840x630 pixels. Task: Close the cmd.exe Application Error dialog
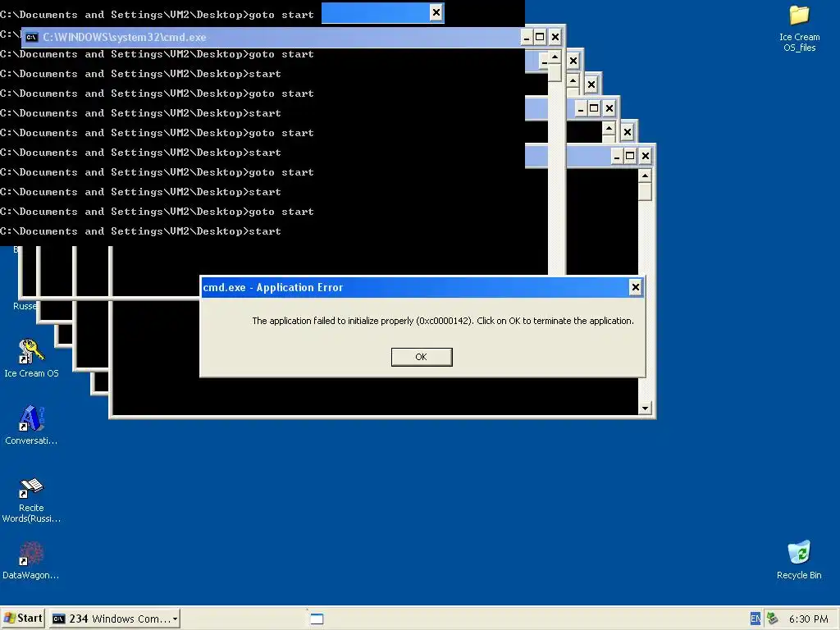(x=636, y=287)
